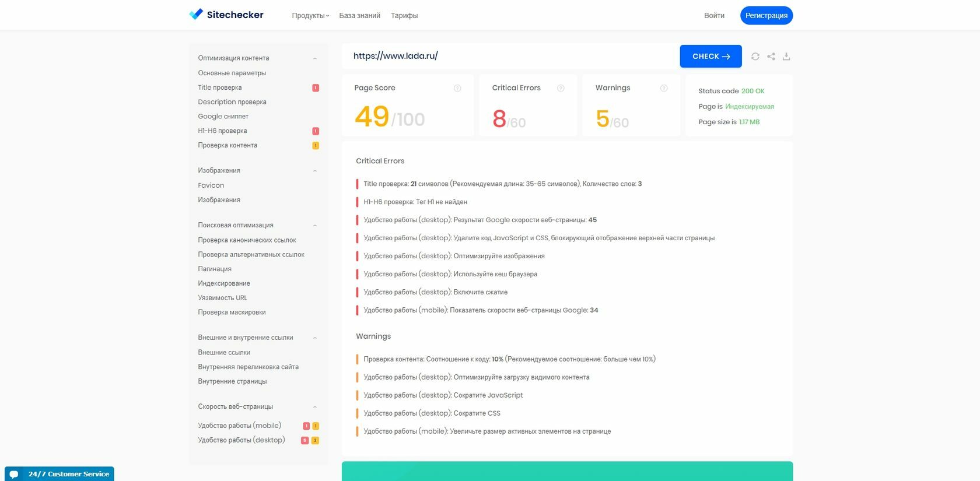The height and width of the screenshot is (481, 980).
Task: Click Индексируемая page status value
Action: 750,107
